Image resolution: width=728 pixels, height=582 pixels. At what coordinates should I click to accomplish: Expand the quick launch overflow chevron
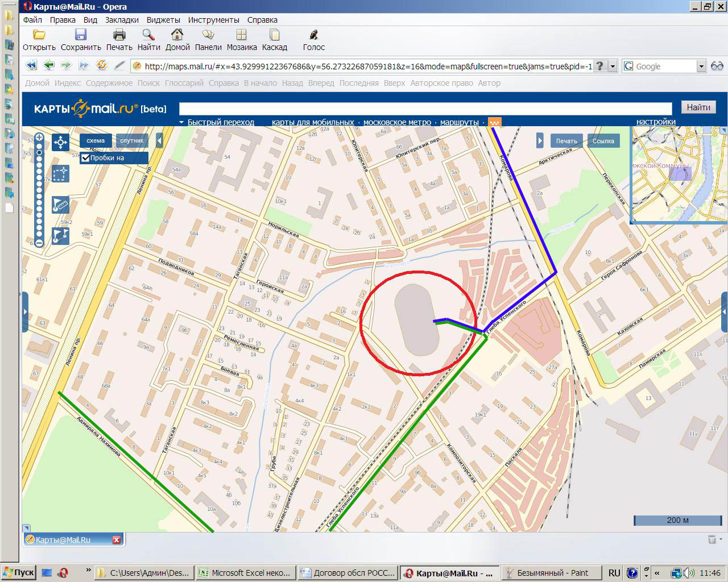88,570
